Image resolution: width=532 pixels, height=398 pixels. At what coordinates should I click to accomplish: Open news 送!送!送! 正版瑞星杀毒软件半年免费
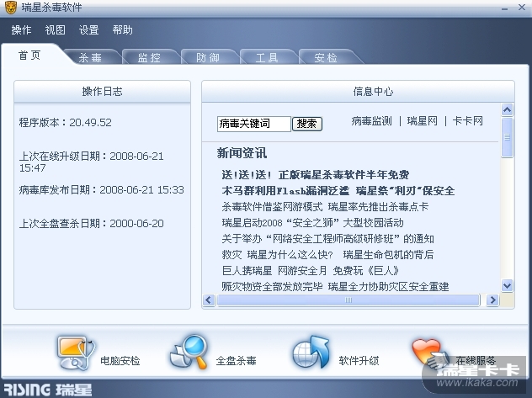[315, 174]
